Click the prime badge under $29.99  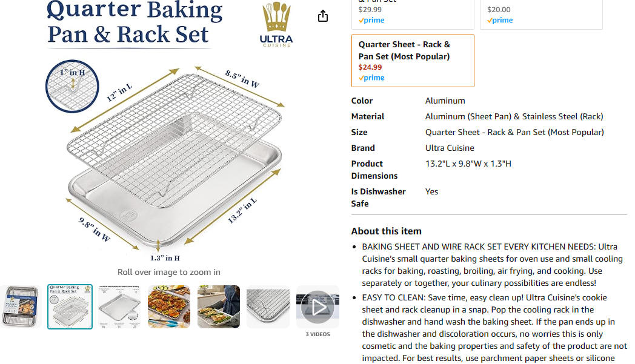coord(371,20)
